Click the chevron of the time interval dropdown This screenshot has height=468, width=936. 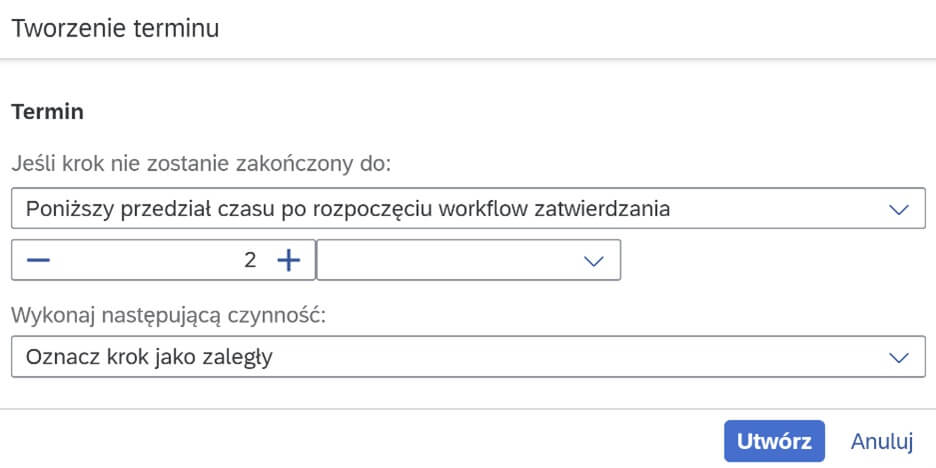click(898, 209)
